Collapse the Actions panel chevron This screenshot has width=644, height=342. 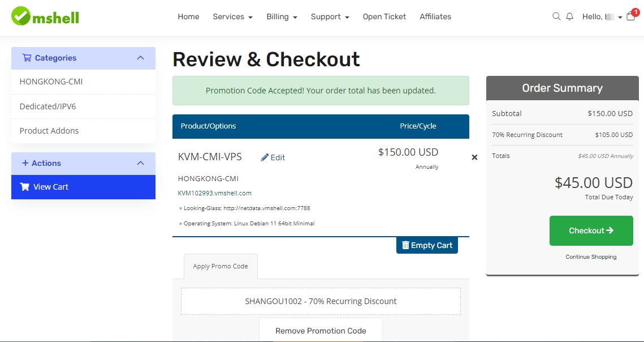click(140, 164)
